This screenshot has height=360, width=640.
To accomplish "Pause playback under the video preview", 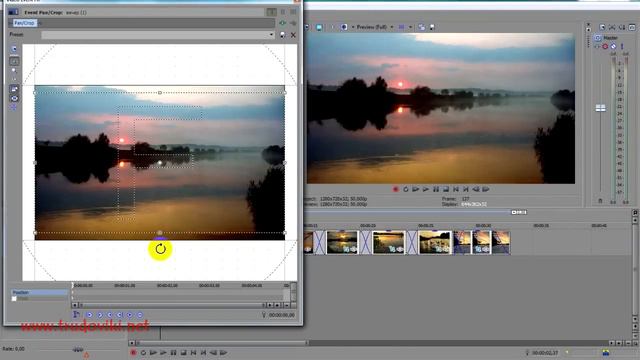I will pos(436,189).
